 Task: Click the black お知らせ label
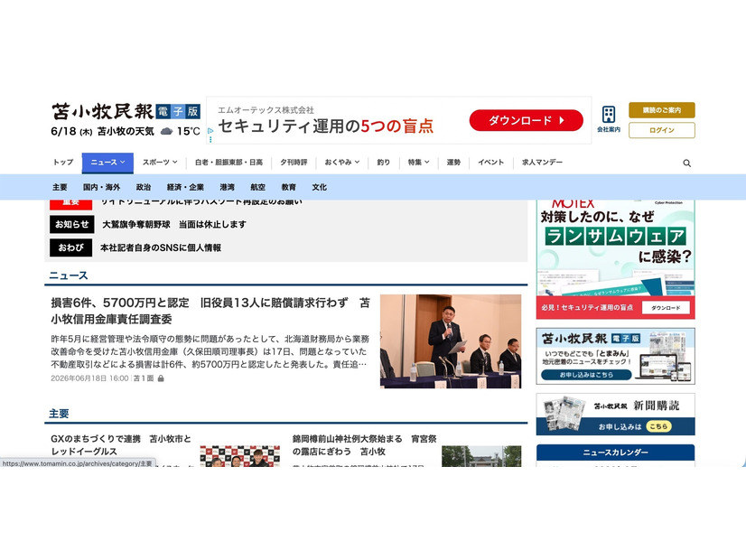coord(72,224)
